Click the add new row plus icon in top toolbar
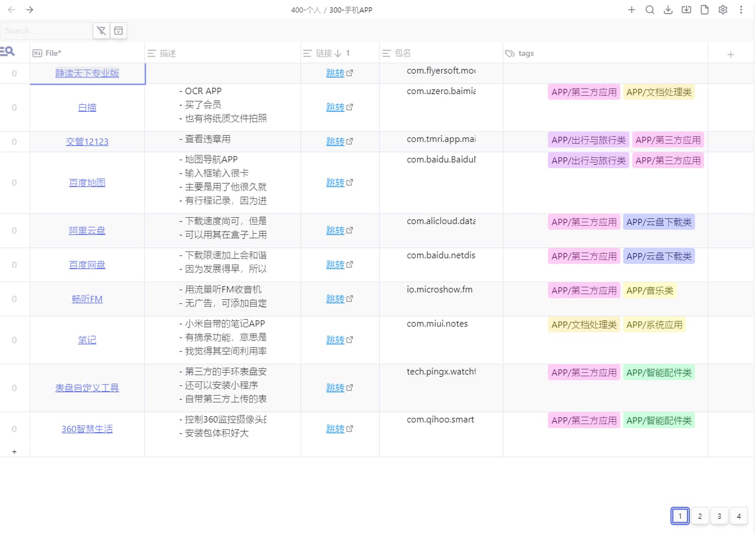This screenshot has width=756, height=537. [x=631, y=10]
